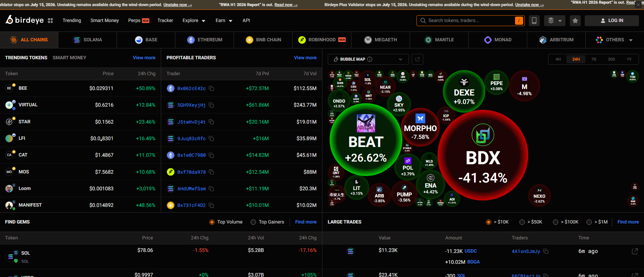Open the Trending nav item
The image size is (644, 277).
pyautogui.click(x=72, y=21)
